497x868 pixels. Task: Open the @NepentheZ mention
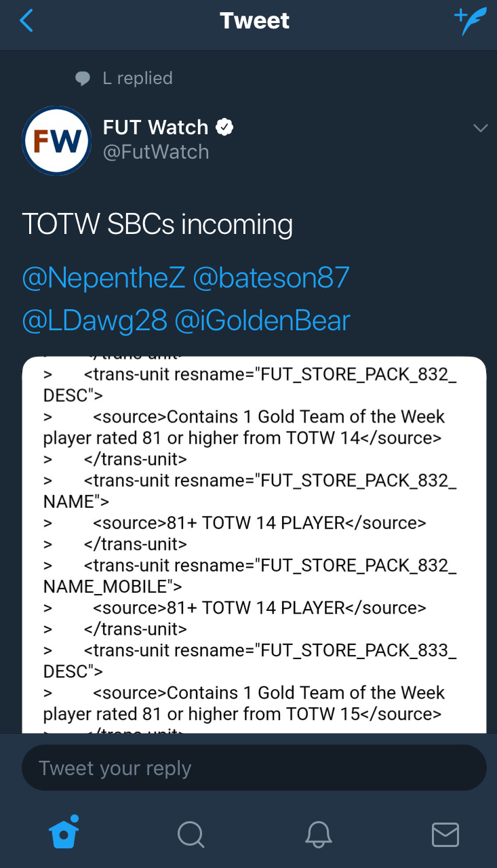(x=104, y=277)
